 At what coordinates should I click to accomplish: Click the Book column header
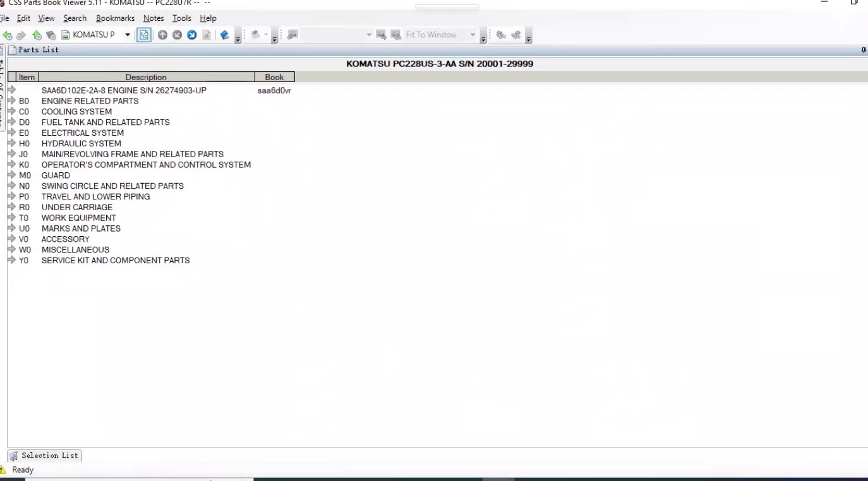tap(274, 77)
